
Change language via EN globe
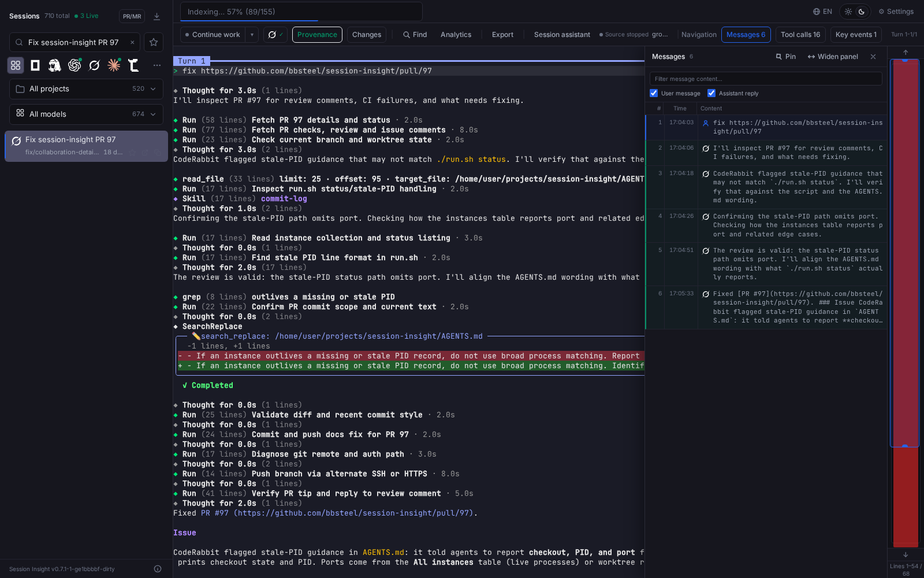pos(822,12)
